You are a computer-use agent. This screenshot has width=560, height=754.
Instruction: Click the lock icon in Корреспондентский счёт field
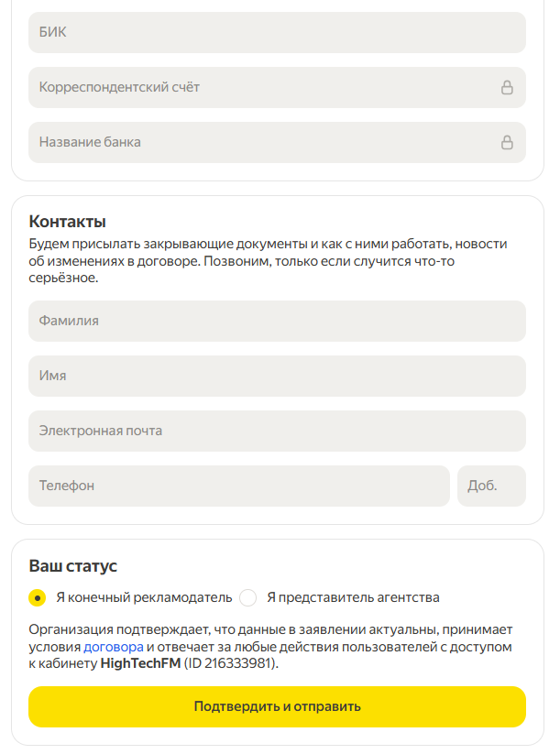coord(506,88)
